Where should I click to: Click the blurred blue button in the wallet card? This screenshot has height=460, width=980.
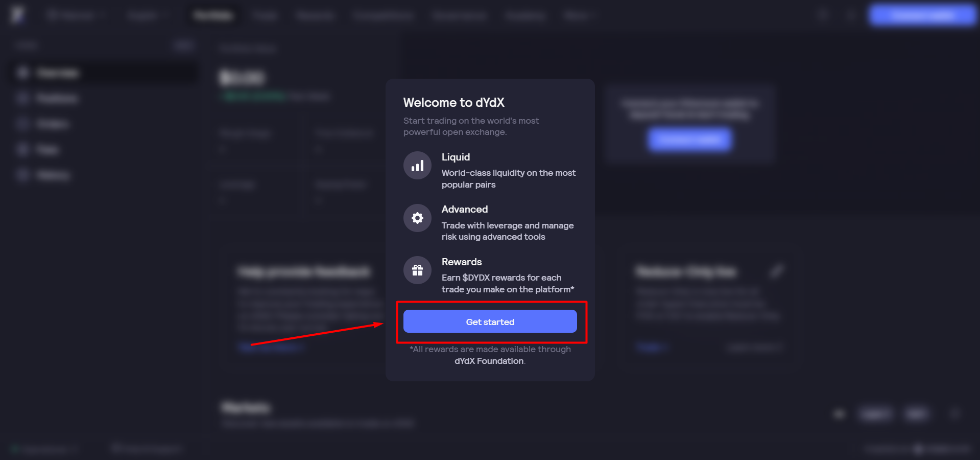689,139
